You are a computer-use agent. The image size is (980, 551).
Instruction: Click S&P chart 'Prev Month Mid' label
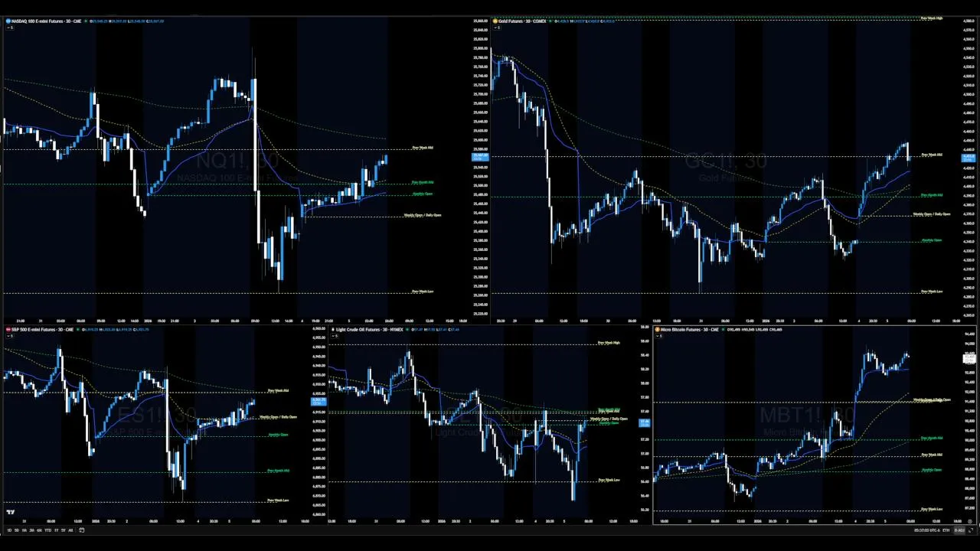coord(278,471)
